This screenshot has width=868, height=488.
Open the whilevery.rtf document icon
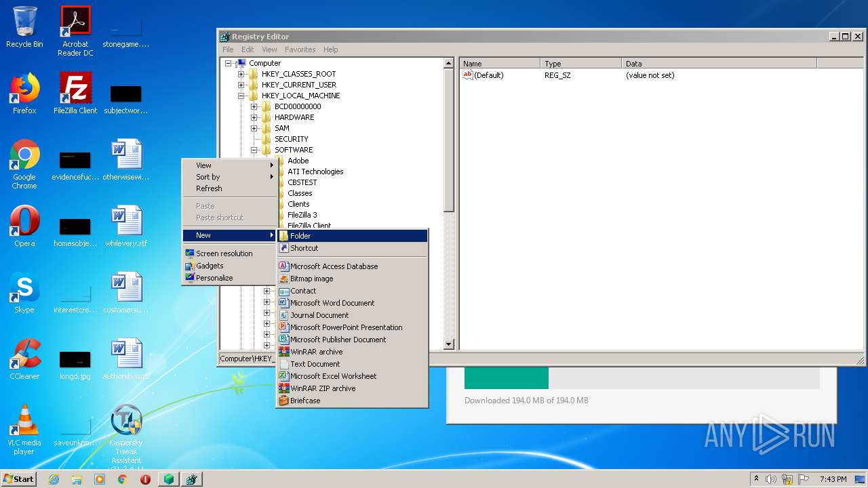(x=126, y=226)
